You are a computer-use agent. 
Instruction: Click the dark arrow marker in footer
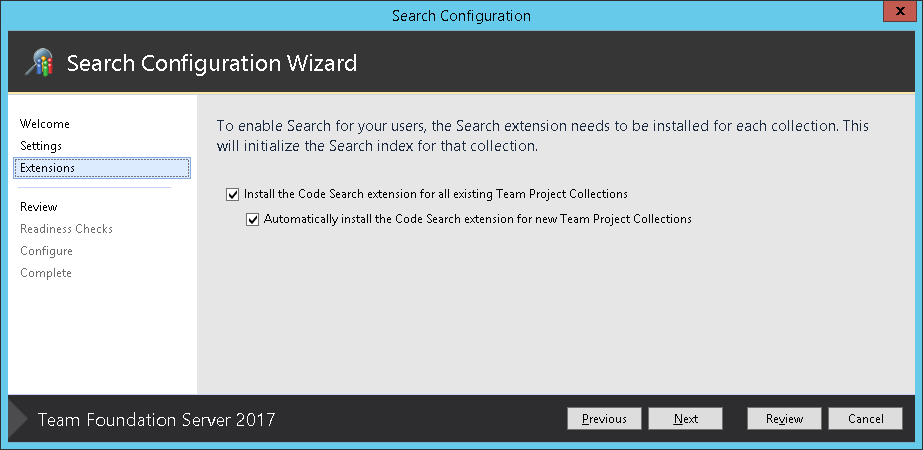[x=18, y=419]
